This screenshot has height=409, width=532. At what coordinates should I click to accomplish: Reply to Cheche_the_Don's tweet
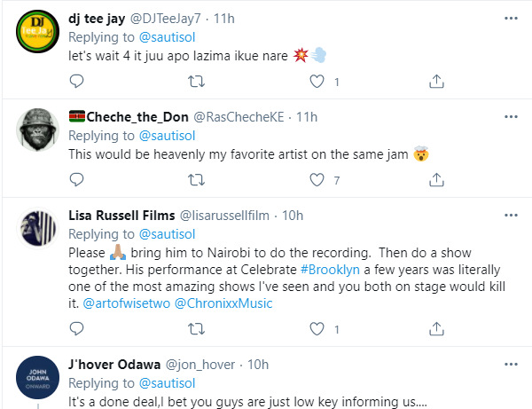point(77,180)
